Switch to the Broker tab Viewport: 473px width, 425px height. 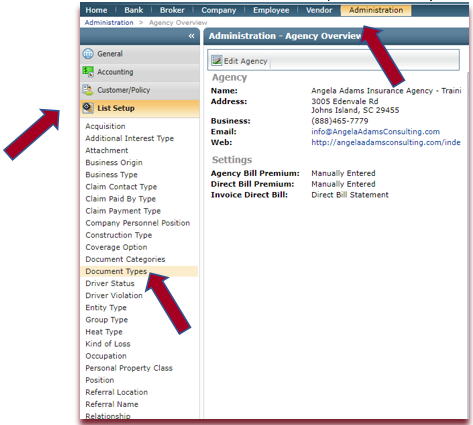click(x=172, y=10)
